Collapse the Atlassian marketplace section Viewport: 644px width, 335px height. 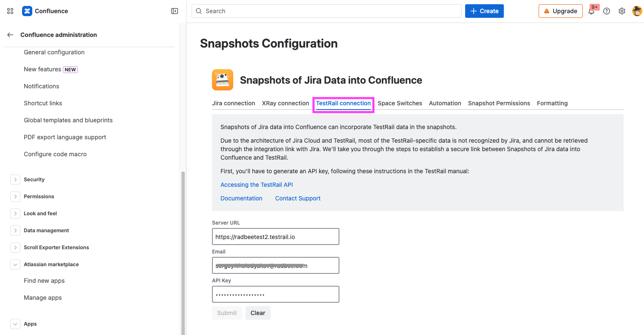tap(15, 265)
